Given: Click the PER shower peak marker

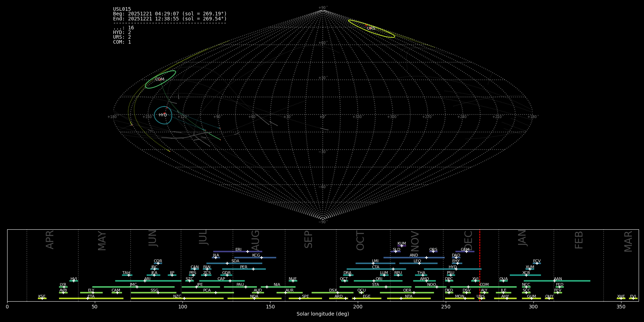Looking at the screenshot, I should click(x=253, y=269).
